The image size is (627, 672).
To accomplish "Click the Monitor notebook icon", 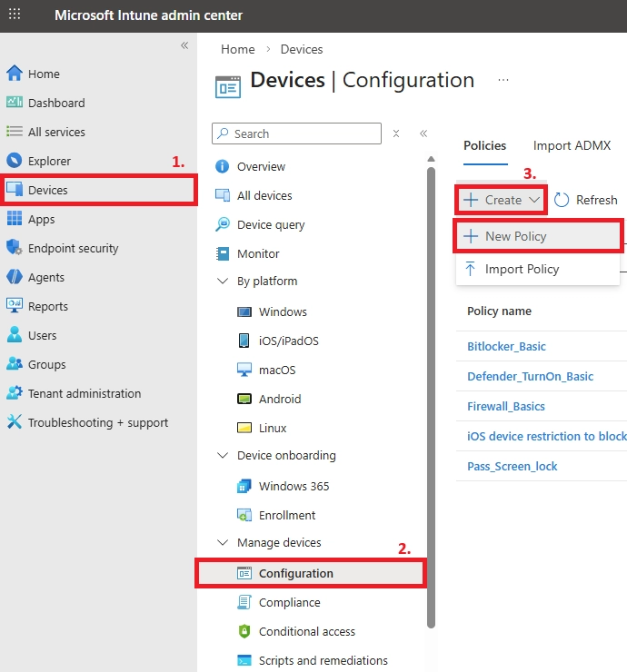I will click(x=222, y=253).
